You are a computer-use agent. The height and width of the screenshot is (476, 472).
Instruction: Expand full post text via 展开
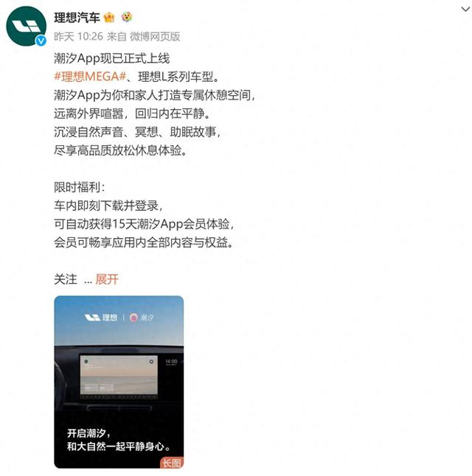(107, 279)
